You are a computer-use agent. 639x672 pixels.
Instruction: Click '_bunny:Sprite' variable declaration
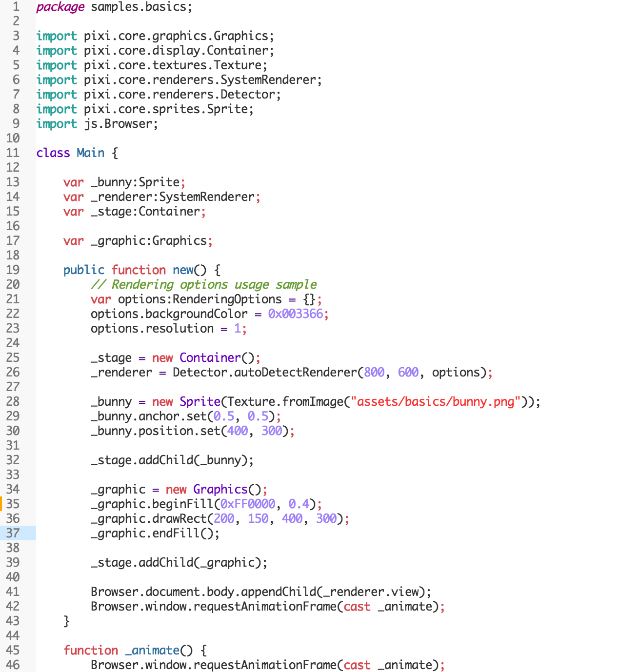coord(135,182)
